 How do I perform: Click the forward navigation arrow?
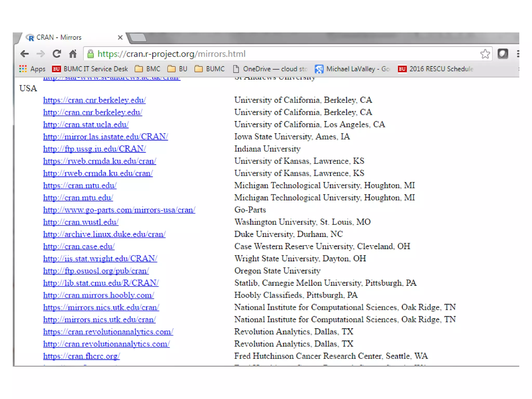point(41,54)
